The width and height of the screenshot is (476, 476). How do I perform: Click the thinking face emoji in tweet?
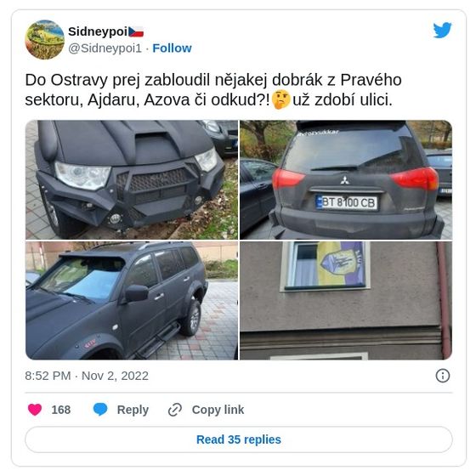(x=281, y=99)
